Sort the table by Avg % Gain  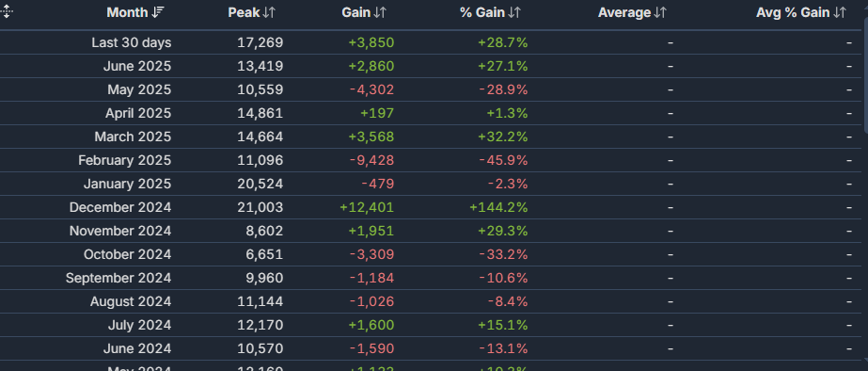(801, 13)
